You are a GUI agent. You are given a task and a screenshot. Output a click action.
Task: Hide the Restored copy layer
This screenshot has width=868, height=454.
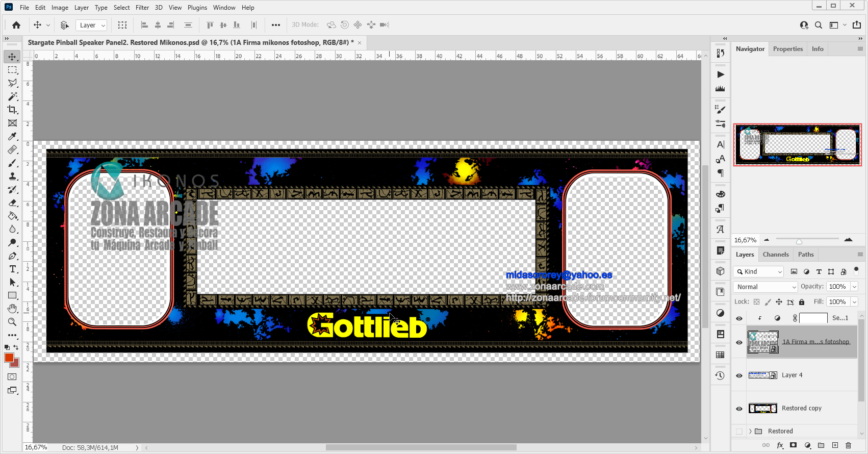(x=739, y=409)
